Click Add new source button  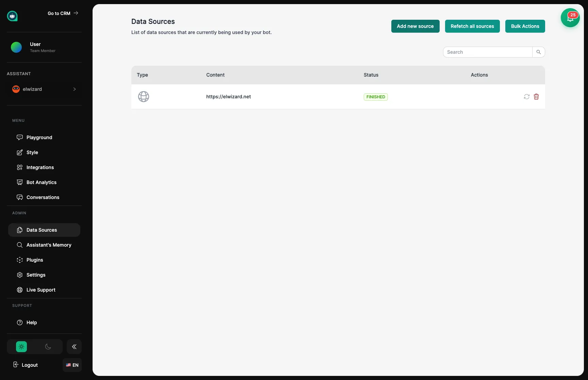click(x=415, y=26)
